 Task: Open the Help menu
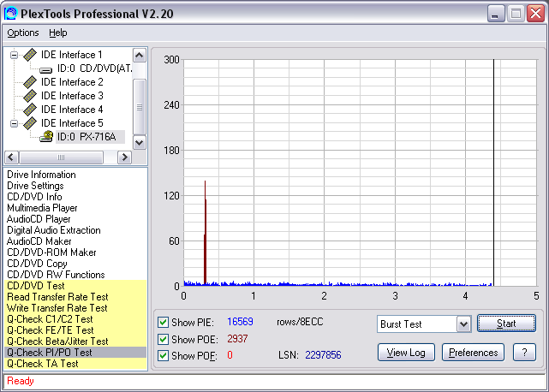(57, 33)
